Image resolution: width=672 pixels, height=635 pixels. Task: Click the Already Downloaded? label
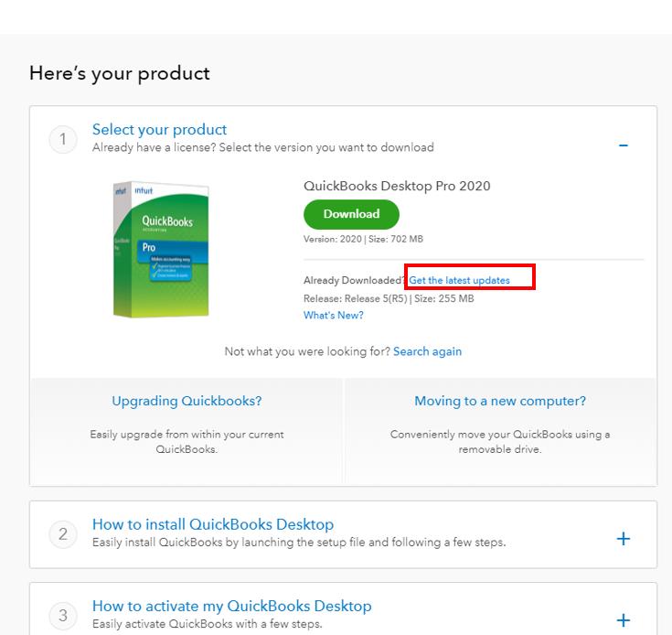tap(355, 280)
